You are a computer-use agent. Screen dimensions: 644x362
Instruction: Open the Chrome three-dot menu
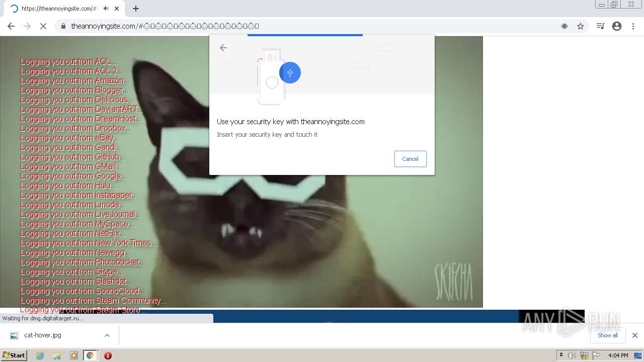(633, 26)
